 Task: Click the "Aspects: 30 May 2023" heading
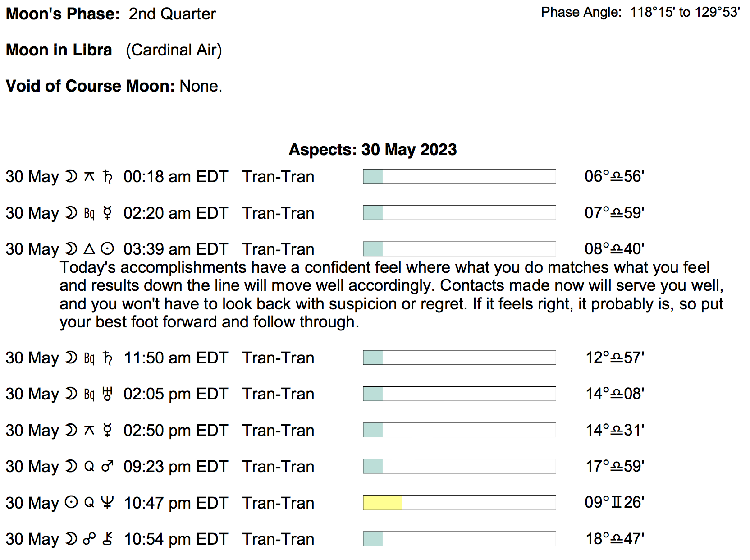click(x=373, y=149)
